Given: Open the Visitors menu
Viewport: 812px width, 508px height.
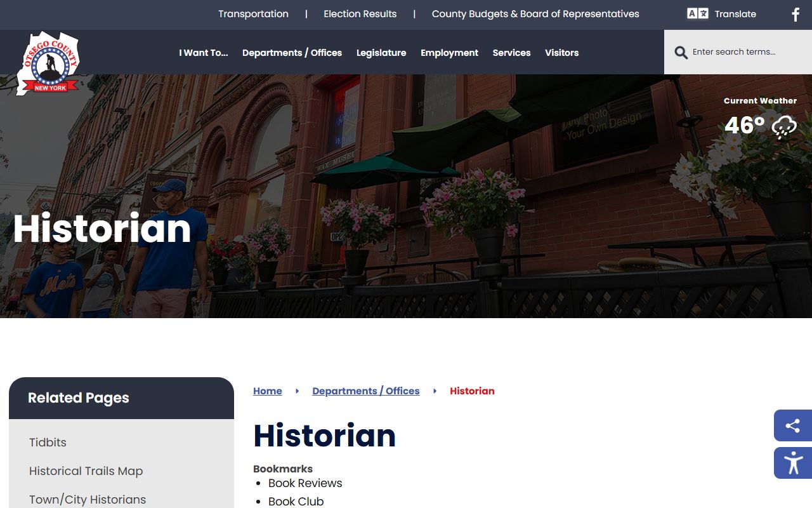Looking at the screenshot, I should point(561,53).
